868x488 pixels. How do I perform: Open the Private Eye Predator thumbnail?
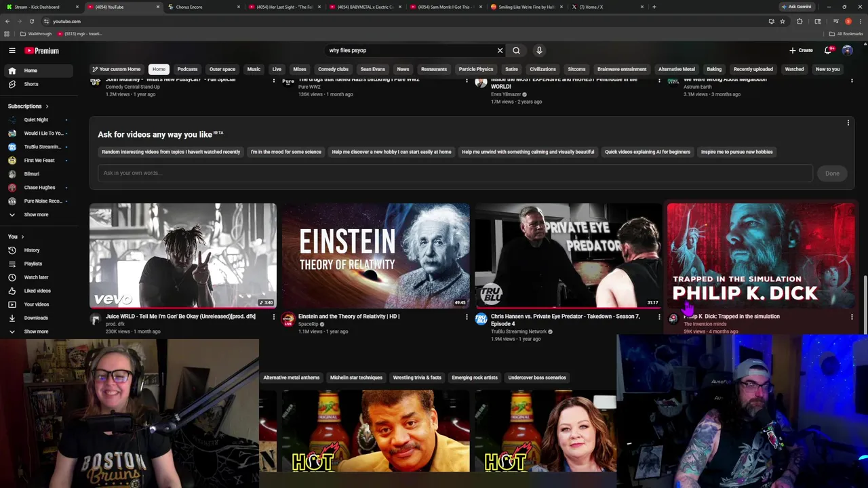tap(568, 256)
